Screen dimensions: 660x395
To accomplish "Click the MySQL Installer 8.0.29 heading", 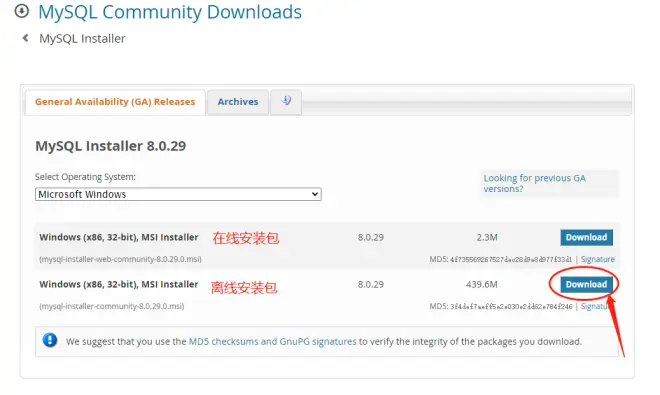I will pyautogui.click(x=111, y=146).
